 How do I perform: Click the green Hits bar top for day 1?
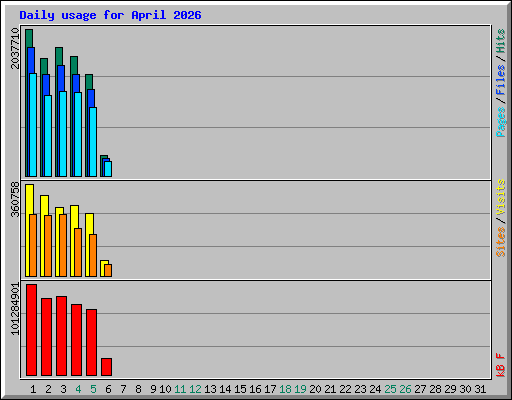point(29,38)
